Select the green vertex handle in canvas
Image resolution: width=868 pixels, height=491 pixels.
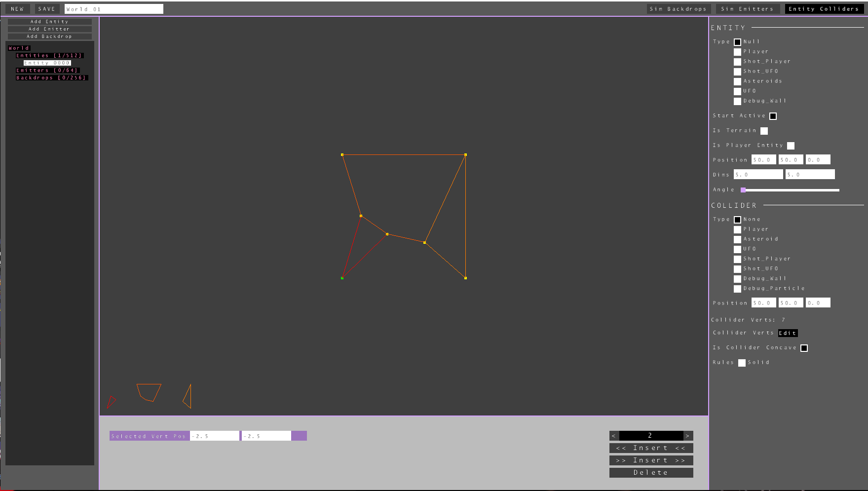pyautogui.click(x=342, y=278)
